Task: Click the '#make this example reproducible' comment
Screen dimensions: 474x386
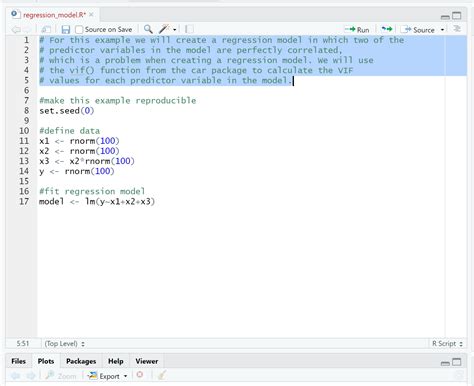Action: (x=118, y=100)
